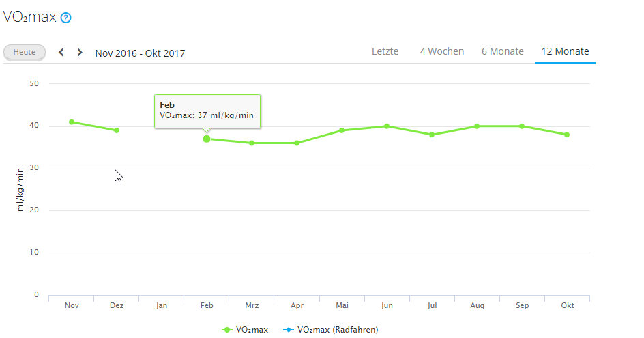Open the VO₂max help question-mark icon

65,18
